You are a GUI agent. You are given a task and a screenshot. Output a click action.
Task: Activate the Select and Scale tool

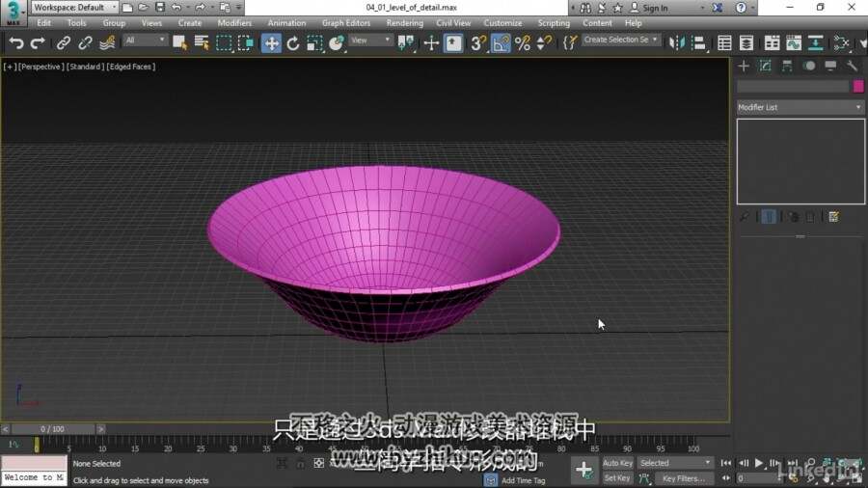pos(314,42)
